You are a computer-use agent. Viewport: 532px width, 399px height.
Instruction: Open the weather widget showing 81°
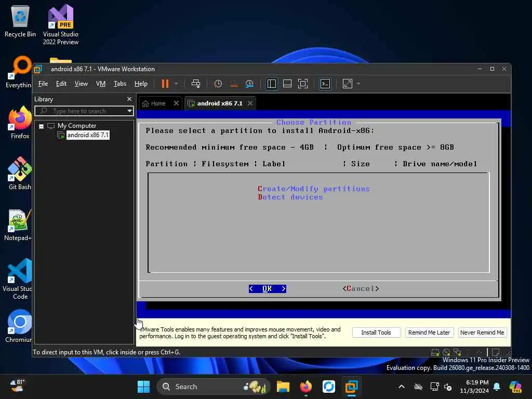click(17, 386)
